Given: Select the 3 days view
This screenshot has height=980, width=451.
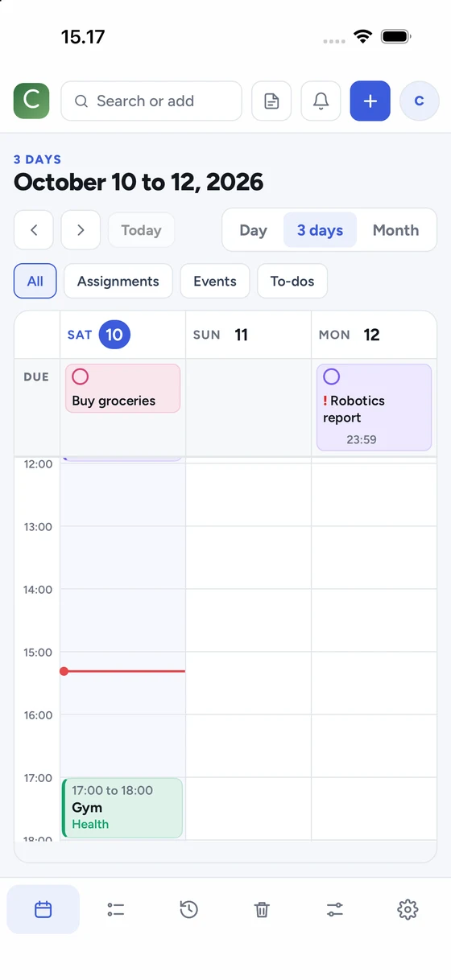Looking at the screenshot, I should (x=320, y=230).
